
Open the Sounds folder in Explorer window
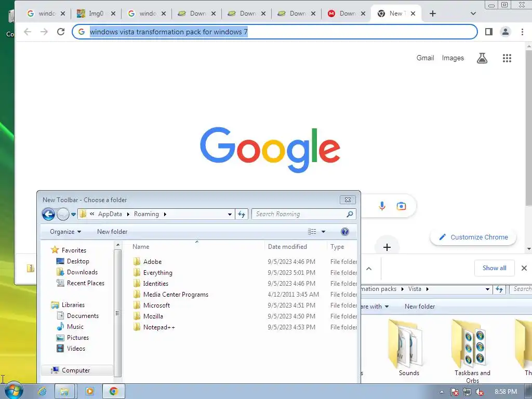(408, 348)
